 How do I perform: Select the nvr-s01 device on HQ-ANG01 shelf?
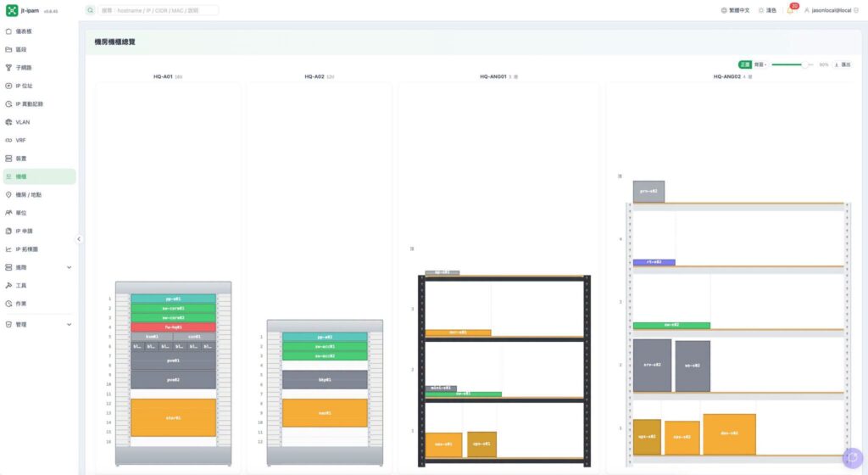coord(458,332)
